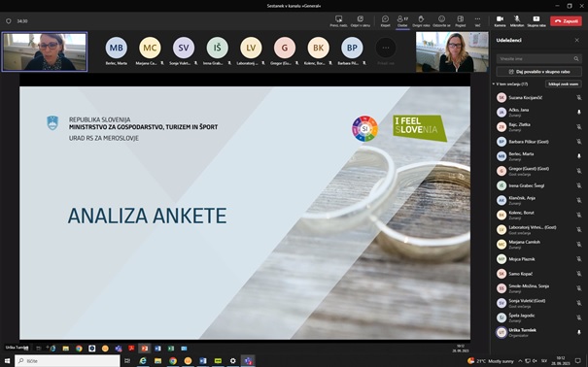Show more participants via ellipsis circle

point(386,48)
